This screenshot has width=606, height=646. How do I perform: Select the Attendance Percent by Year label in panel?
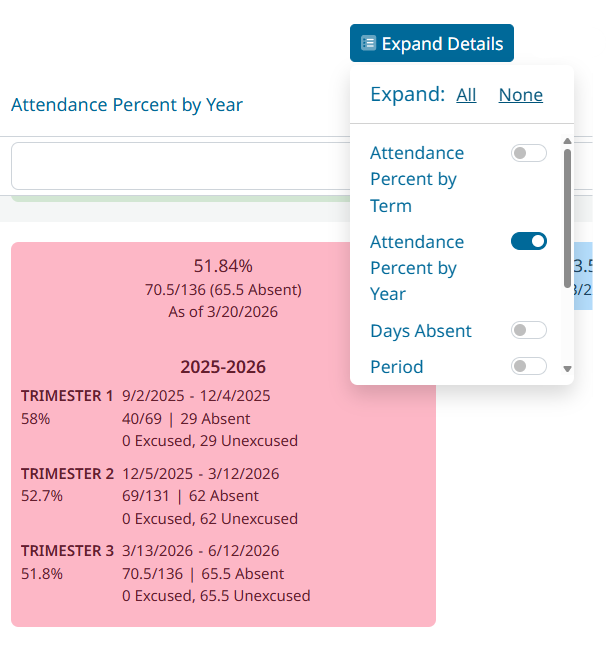coord(417,268)
